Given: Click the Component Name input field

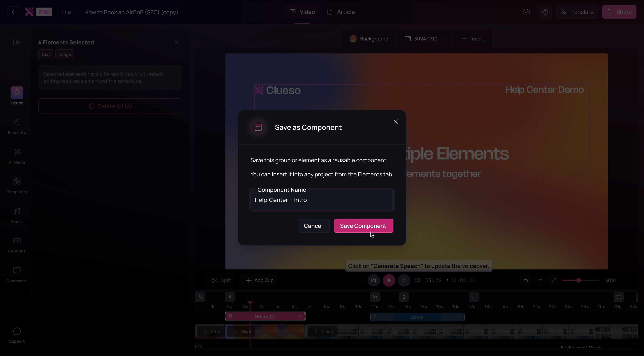Looking at the screenshot, I should pyautogui.click(x=322, y=200).
